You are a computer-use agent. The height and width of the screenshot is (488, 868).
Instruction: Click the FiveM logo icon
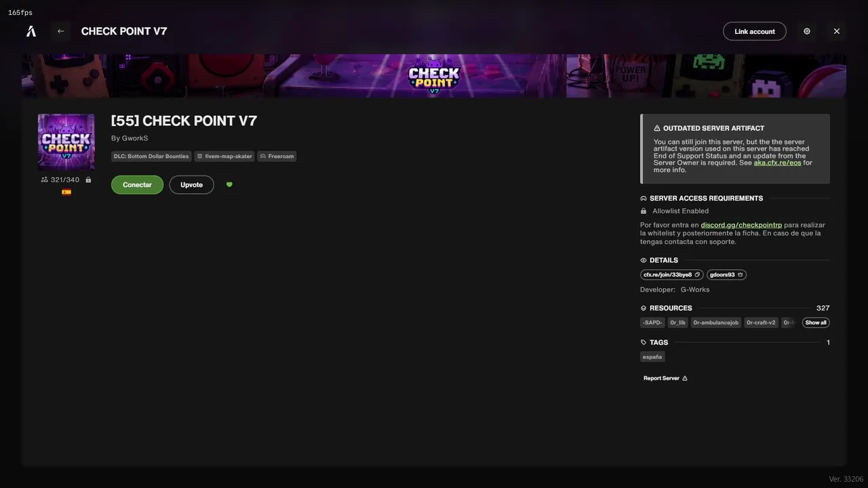click(31, 31)
